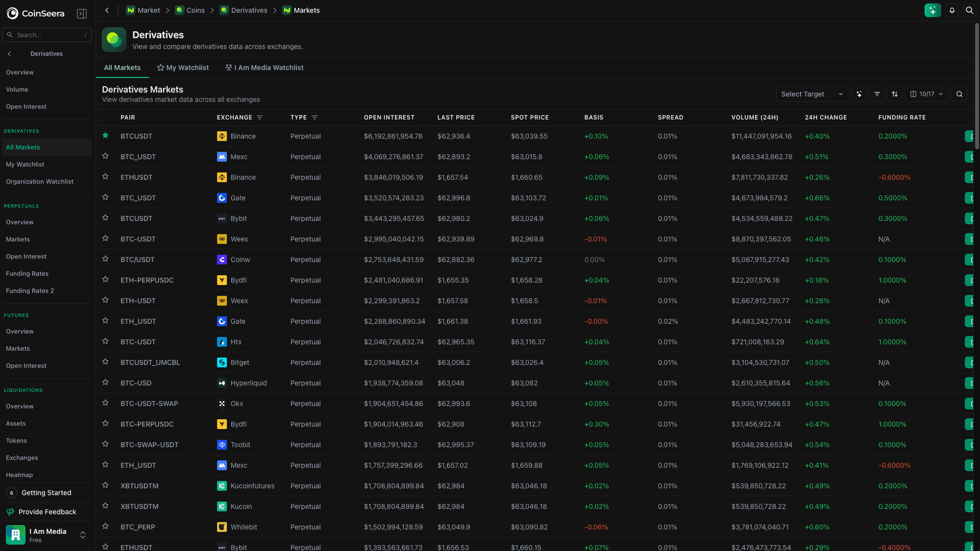
Task: Click the Weex icon in BTC-USDT row
Action: tap(222, 239)
